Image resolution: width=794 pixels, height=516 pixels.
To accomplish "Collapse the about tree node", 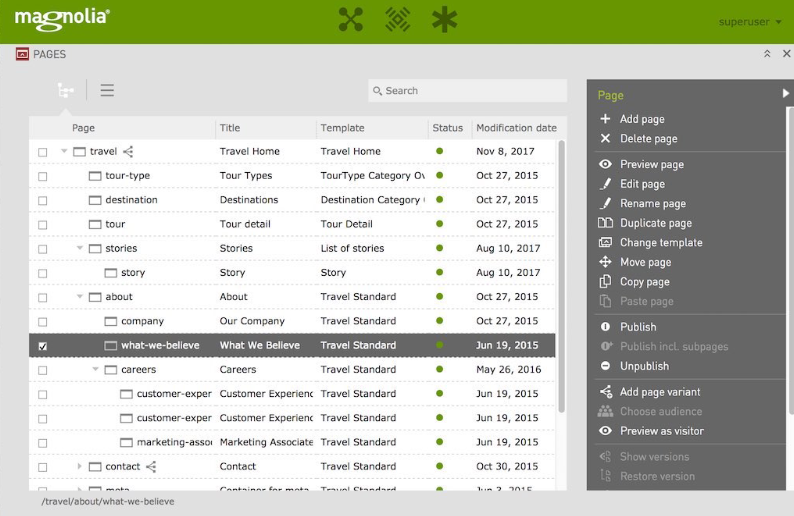I will [80, 297].
